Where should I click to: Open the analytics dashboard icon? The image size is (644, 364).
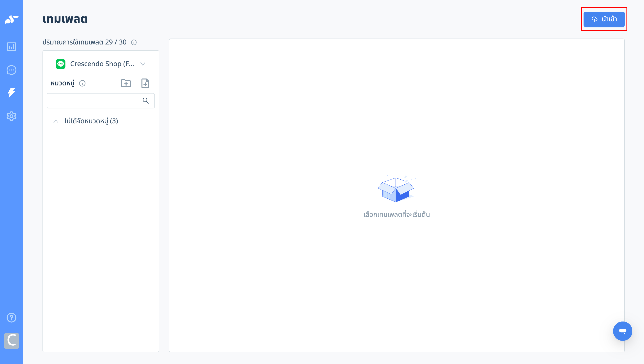pos(11,47)
